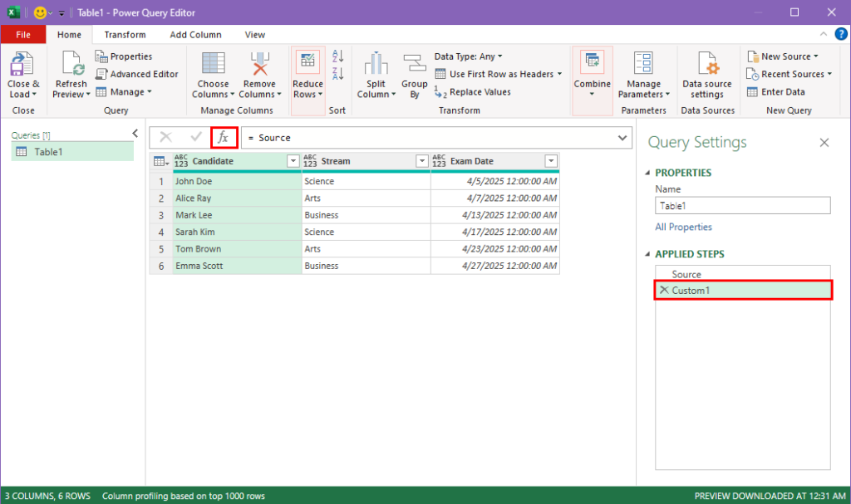
Task: Switch to the Transform tab
Action: [125, 35]
